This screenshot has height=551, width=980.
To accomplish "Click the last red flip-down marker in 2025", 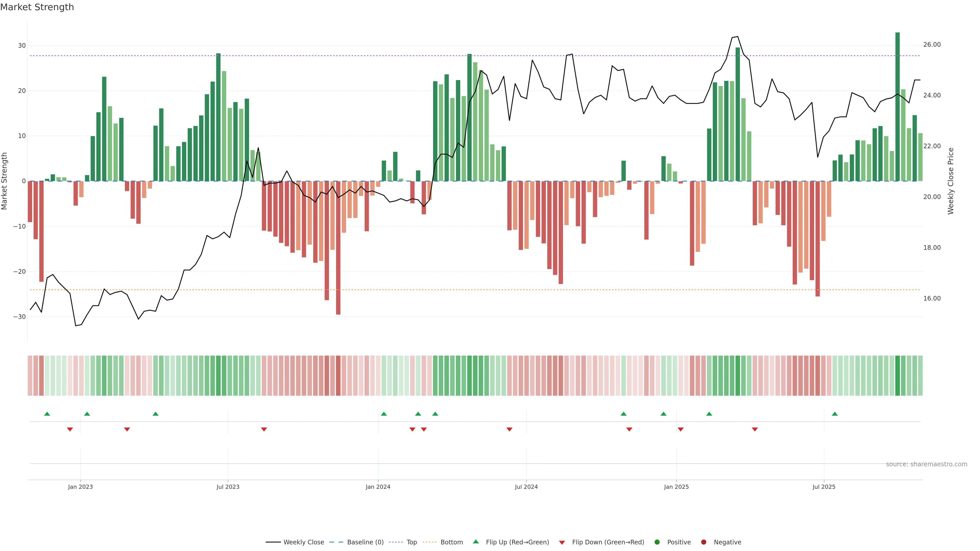I will (x=755, y=429).
